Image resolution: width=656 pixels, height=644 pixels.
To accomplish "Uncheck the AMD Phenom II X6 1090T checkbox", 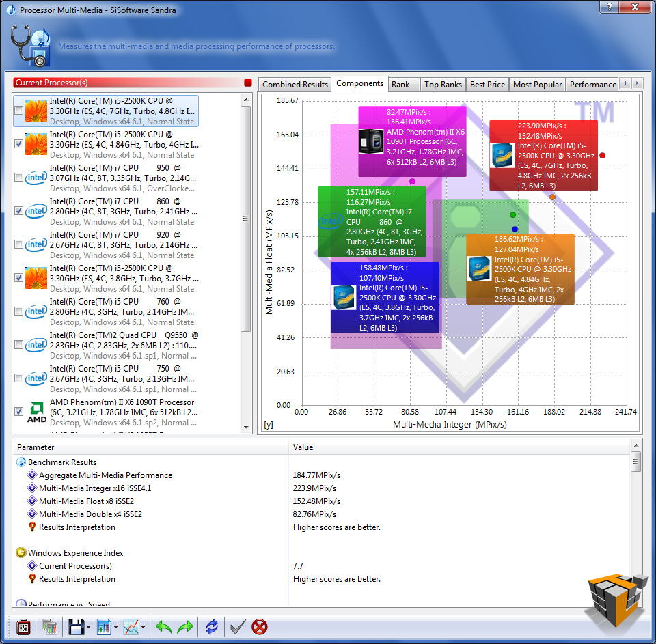I will (x=18, y=412).
